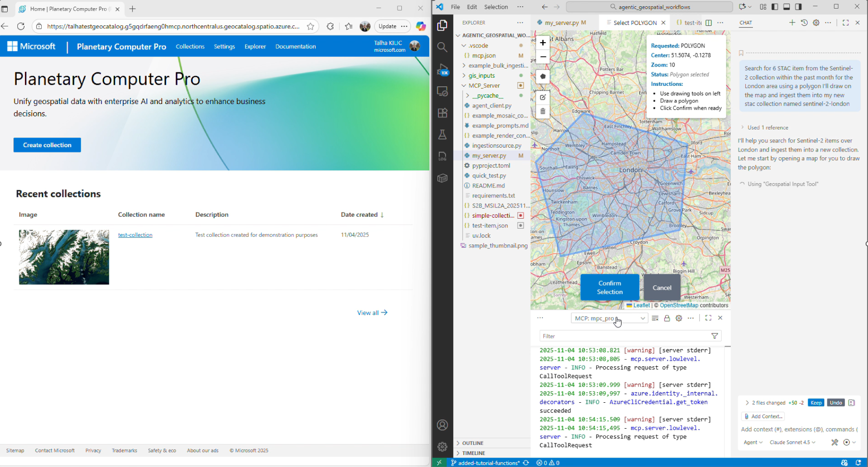Open Remote Explorer in VS Code activity bar
The image size is (868, 467).
coord(442,91)
